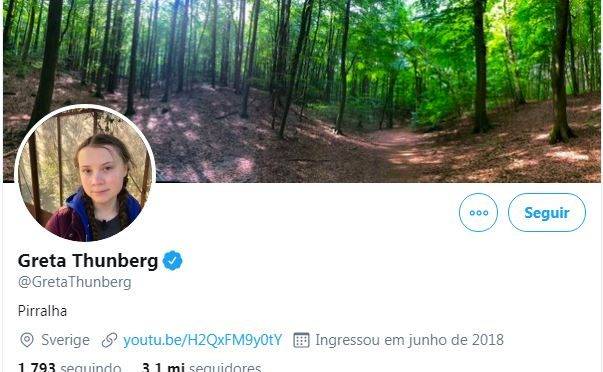Image resolution: width=603 pixels, height=372 pixels.
Task: Open the youtu.be/H2QxFM9y0tY link
Action: point(203,340)
